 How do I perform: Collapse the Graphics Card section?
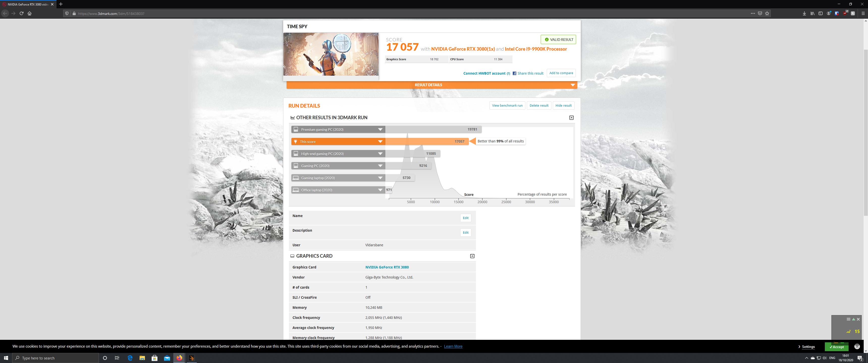coord(472,256)
